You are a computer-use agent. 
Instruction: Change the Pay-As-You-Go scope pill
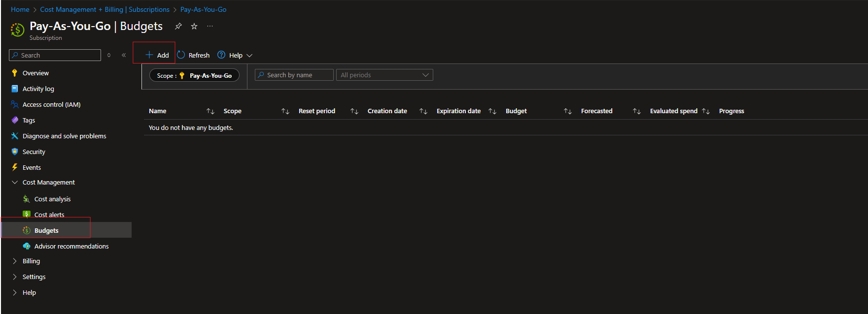click(x=194, y=75)
